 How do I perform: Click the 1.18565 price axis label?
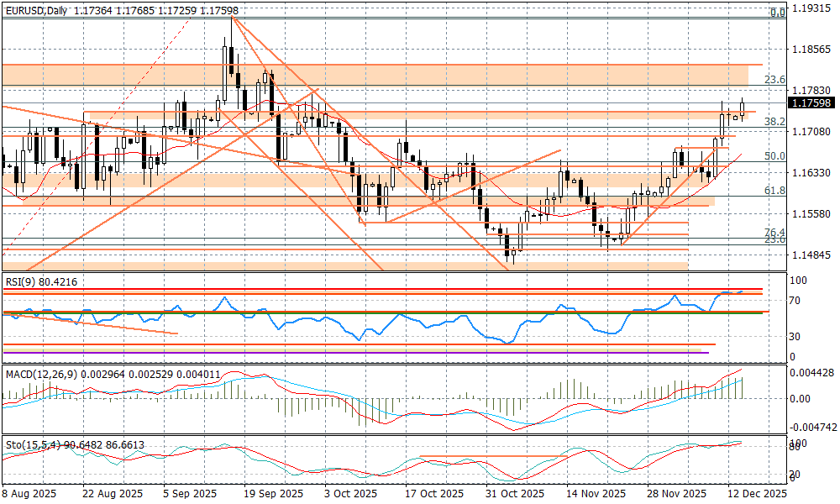point(811,50)
